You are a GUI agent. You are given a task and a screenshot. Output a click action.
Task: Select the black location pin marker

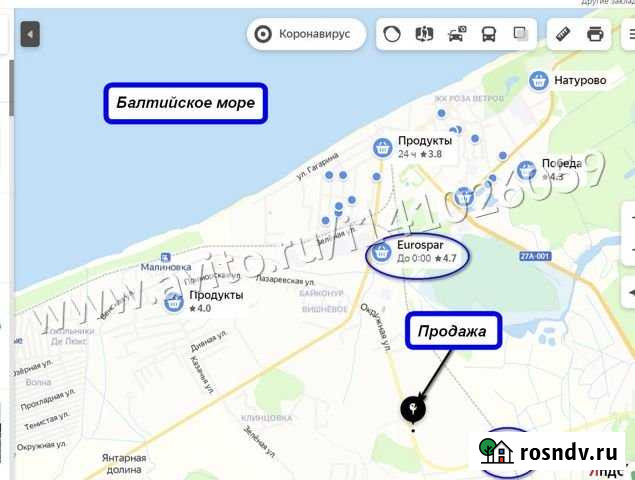413,409
